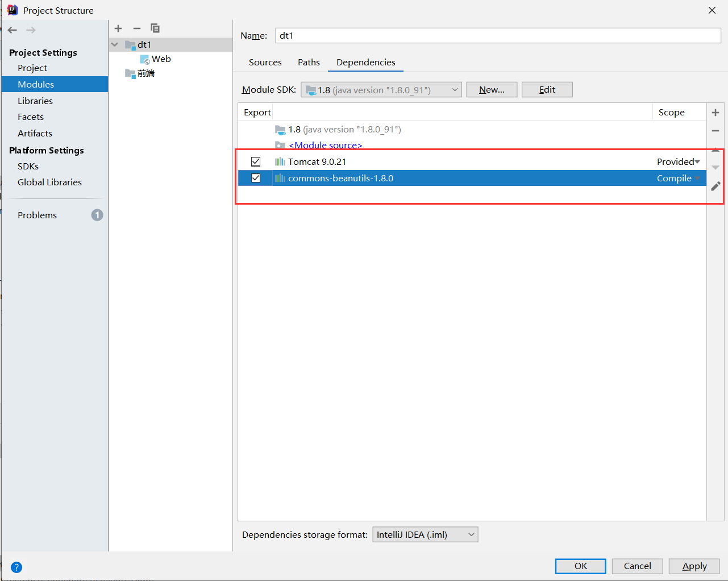The height and width of the screenshot is (581, 728).
Task: Click the <Module source> link
Action: coord(325,146)
